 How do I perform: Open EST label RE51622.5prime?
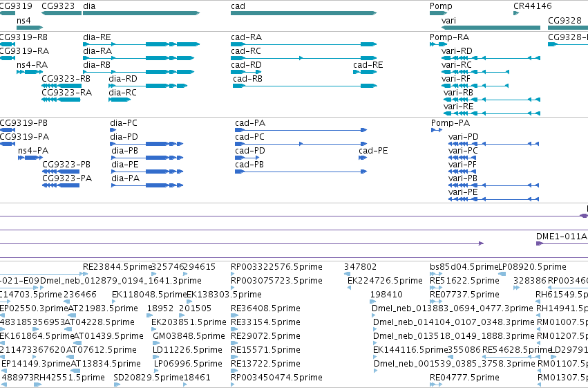coord(464,281)
